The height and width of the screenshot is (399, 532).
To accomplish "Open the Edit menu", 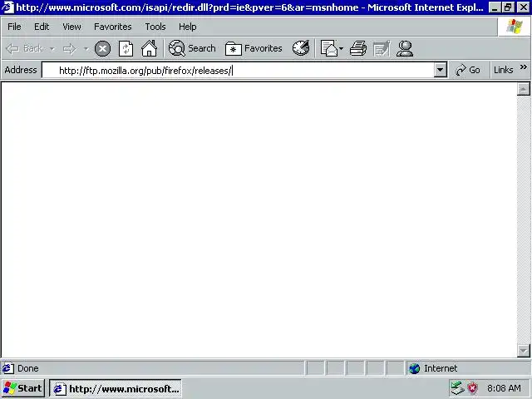I will coord(42,27).
